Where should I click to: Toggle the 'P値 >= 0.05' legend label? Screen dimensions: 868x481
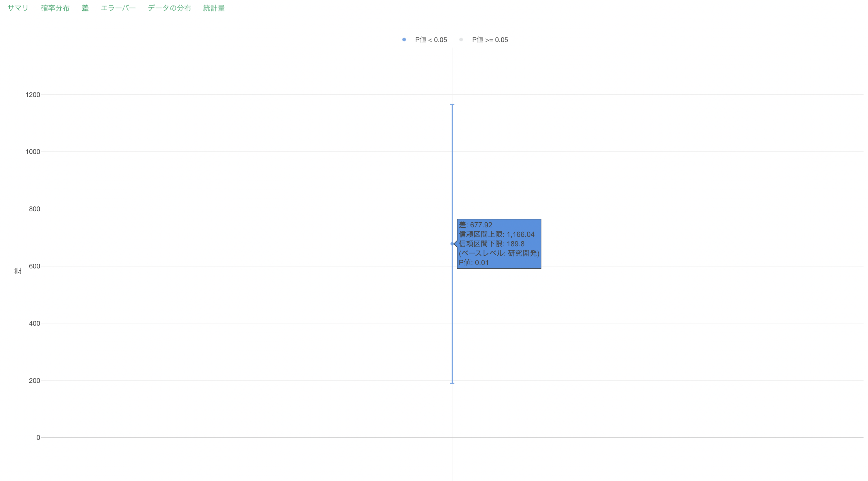pyautogui.click(x=490, y=40)
